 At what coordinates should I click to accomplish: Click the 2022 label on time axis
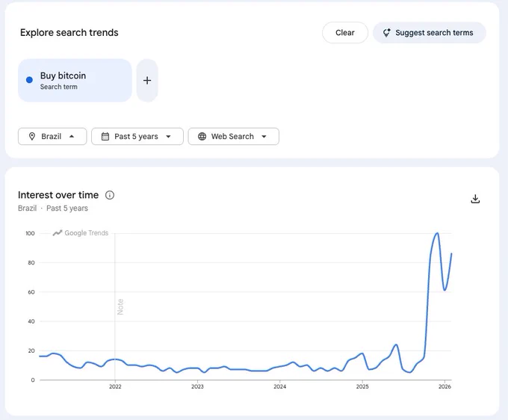point(115,386)
